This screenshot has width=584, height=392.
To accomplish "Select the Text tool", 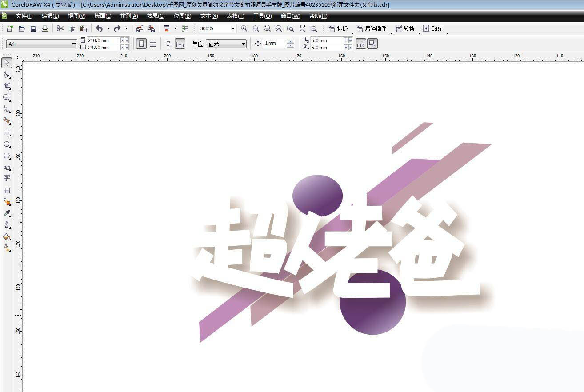I will tap(6, 178).
